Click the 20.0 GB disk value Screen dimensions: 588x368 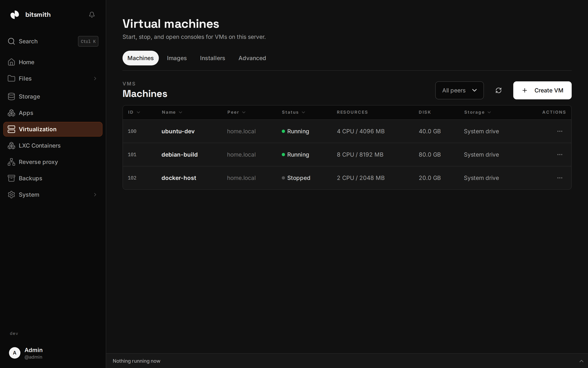(430, 178)
